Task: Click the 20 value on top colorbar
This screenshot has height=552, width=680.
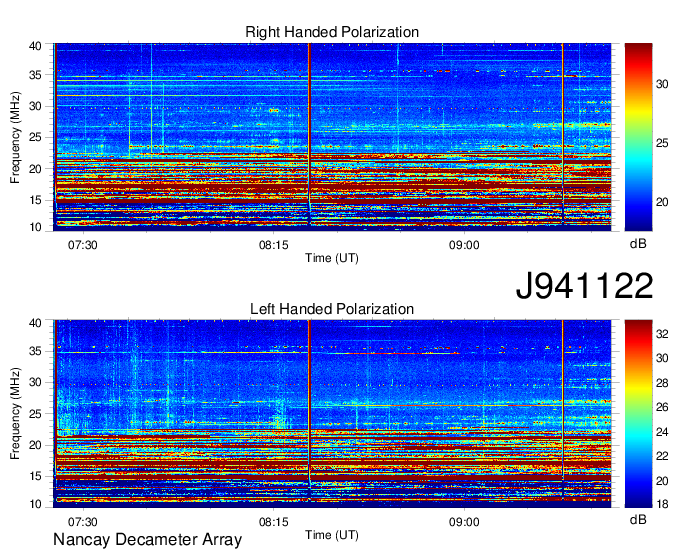Action: [x=662, y=202]
